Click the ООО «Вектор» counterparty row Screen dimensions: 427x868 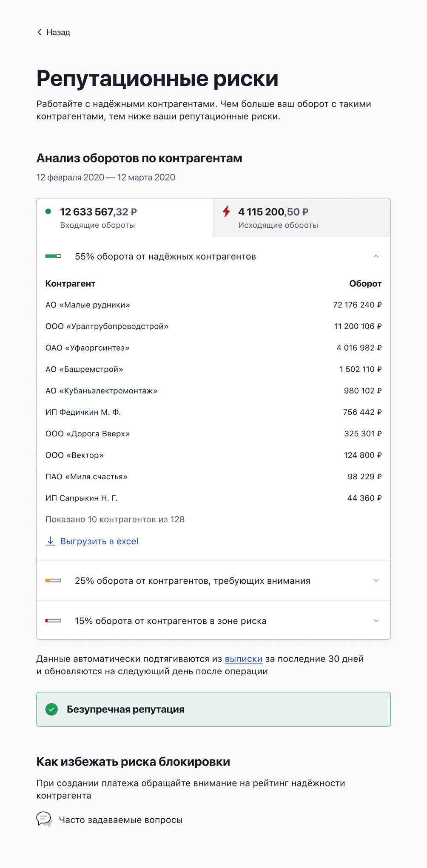tap(213, 455)
